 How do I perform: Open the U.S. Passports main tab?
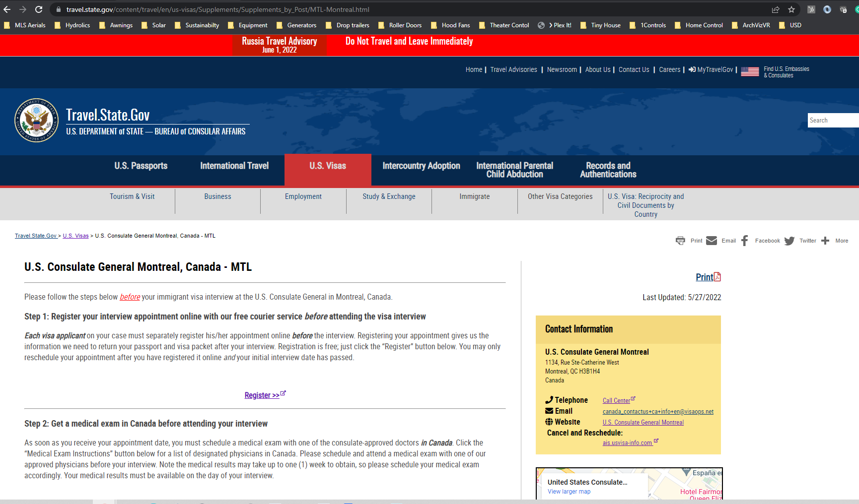(141, 166)
